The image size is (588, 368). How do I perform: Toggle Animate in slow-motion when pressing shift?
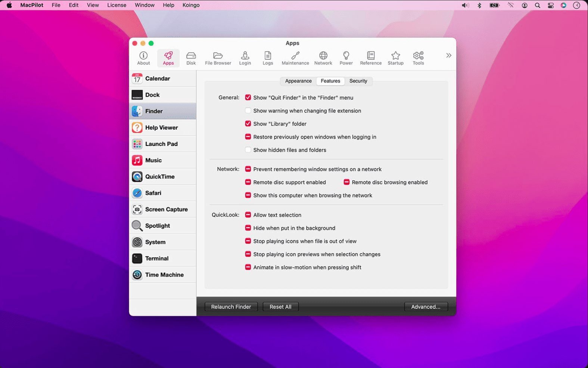click(x=248, y=267)
